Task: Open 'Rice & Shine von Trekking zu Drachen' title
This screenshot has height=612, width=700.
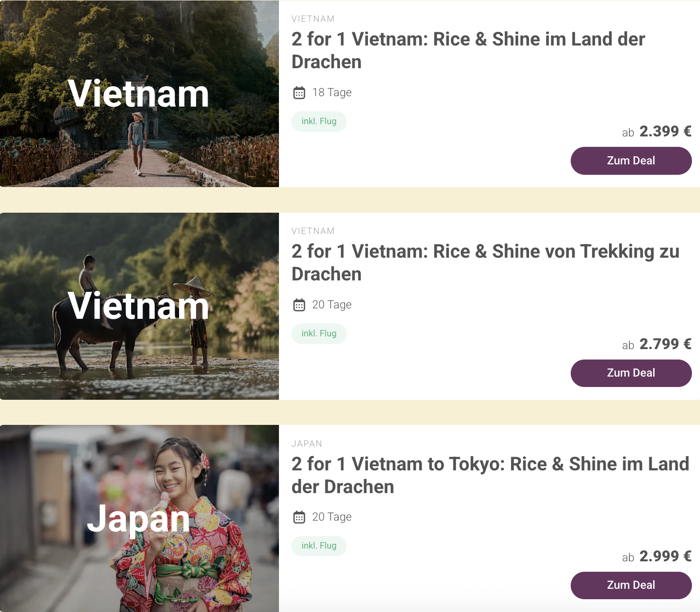Action: 485,262
